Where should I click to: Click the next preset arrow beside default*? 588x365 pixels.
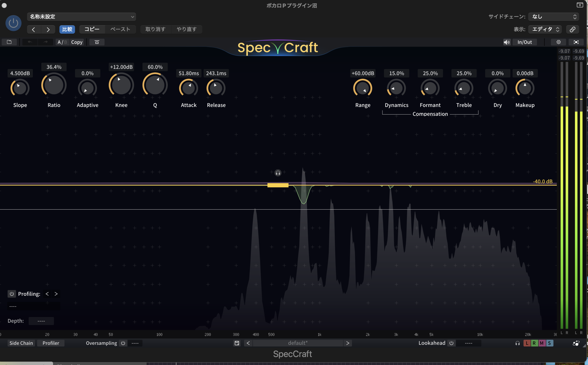click(348, 343)
